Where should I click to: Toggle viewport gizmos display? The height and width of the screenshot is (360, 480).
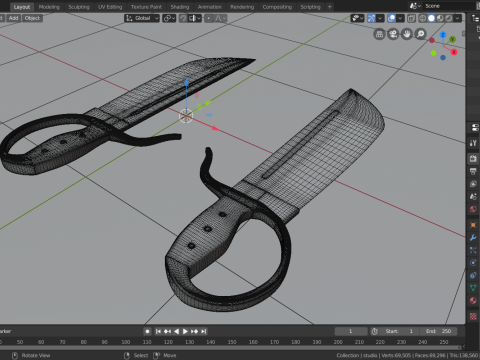coord(371,18)
